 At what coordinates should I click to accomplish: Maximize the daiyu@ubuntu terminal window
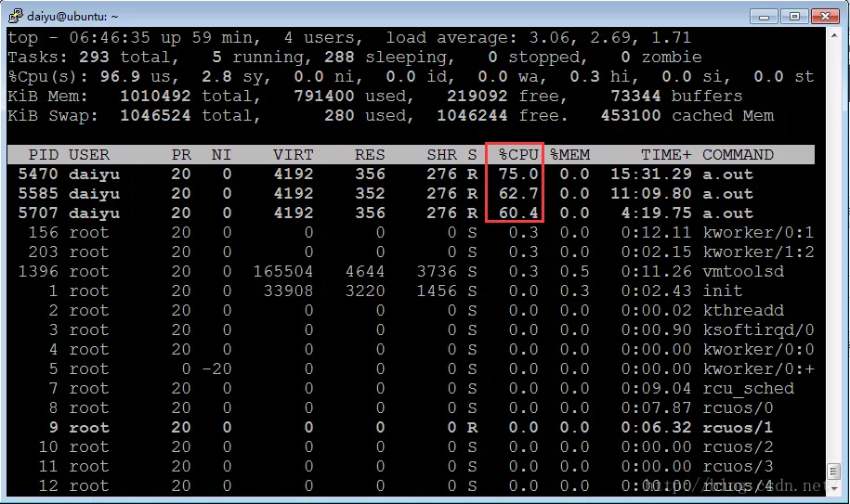(794, 16)
